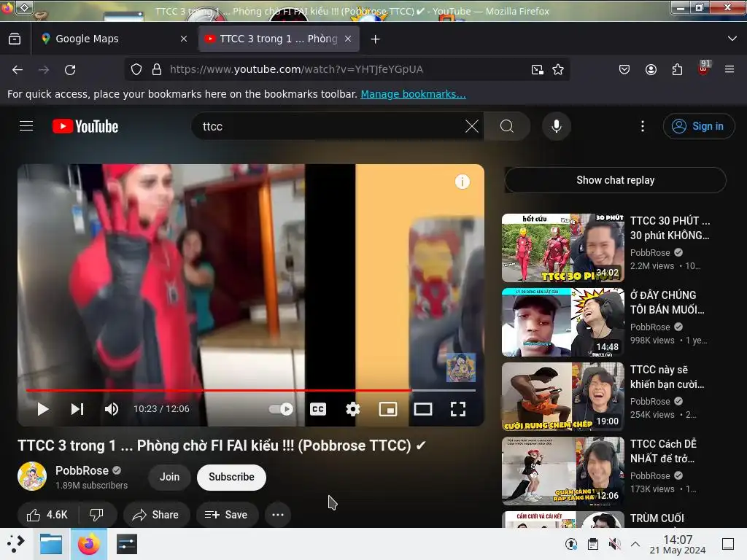Image resolution: width=747 pixels, height=560 pixels.
Task: Open Save to Pocket button
Action: [624, 69]
